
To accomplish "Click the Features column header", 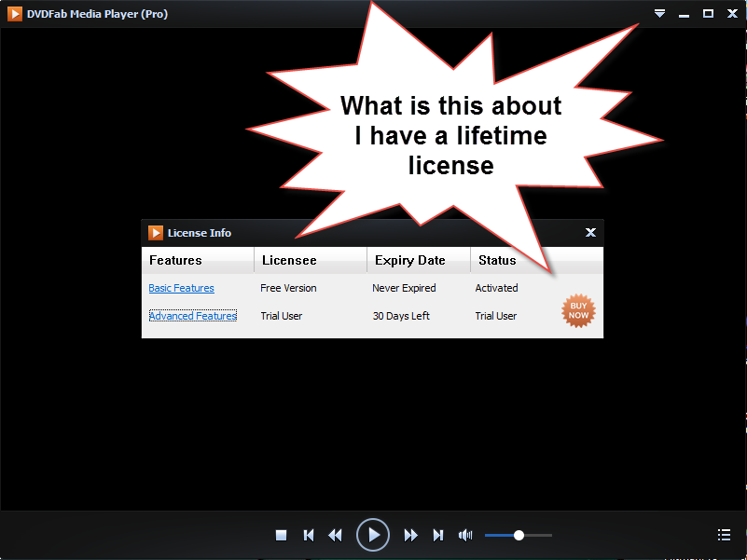I will (x=198, y=260).
